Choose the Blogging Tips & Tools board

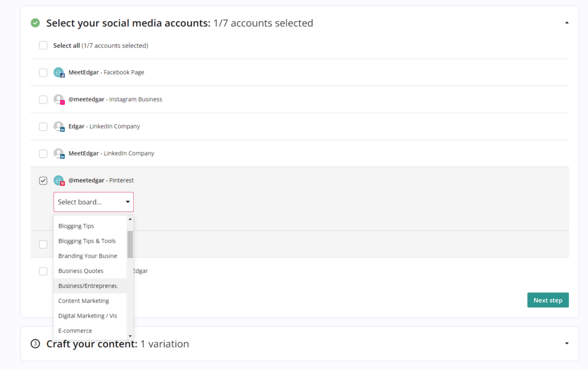tap(90, 241)
